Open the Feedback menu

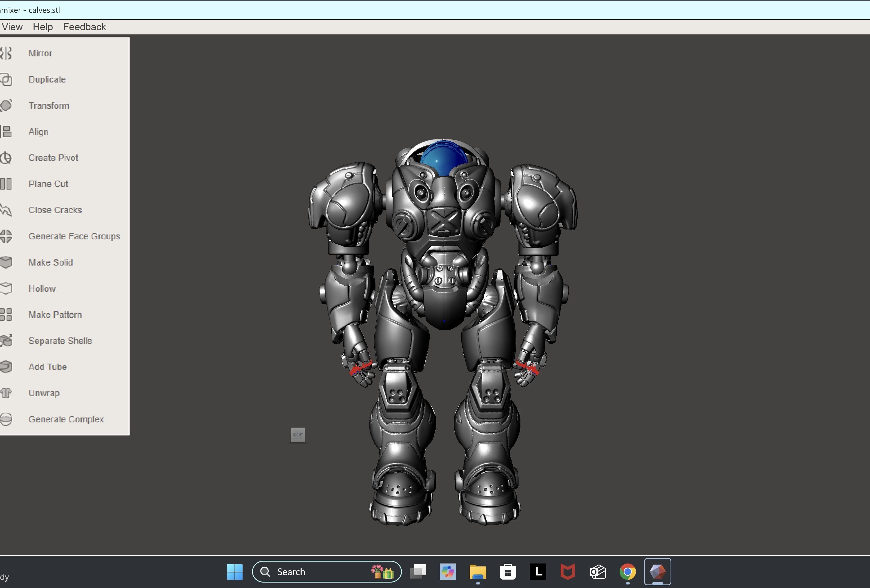coord(84,27)
